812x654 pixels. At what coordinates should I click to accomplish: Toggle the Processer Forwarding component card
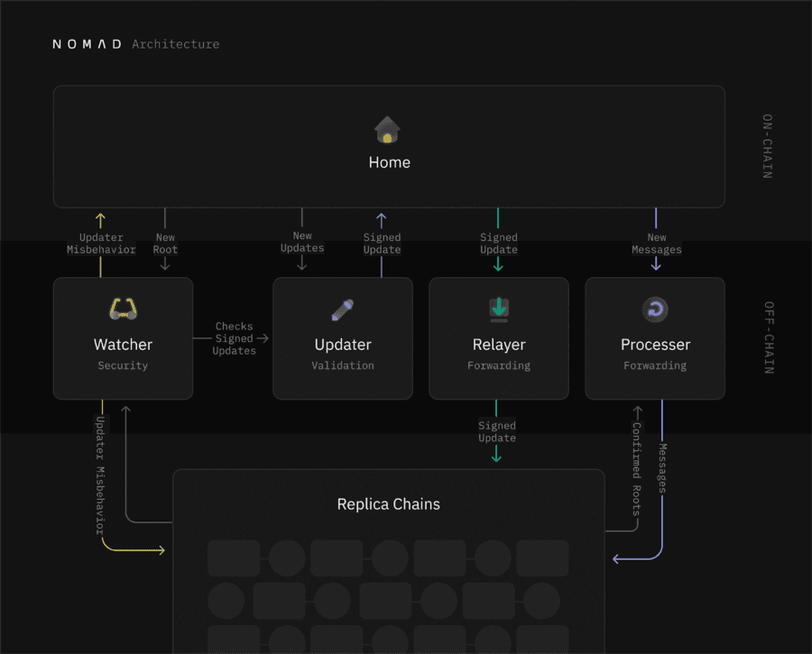pos(655,338)
